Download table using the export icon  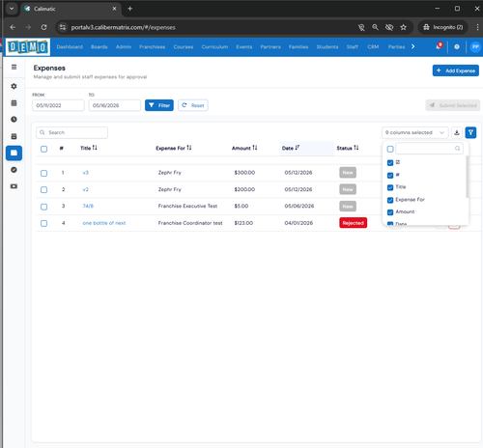tap(457, 132)
